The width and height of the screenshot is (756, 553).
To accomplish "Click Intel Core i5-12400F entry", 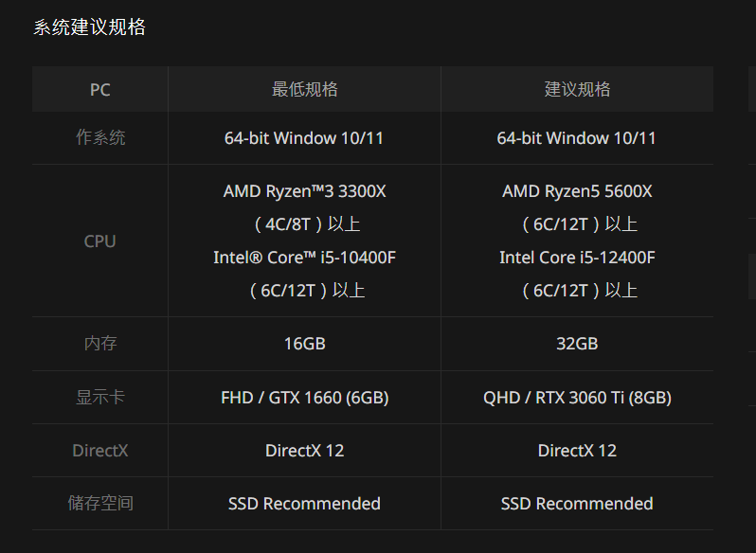I will coord(577,258).
